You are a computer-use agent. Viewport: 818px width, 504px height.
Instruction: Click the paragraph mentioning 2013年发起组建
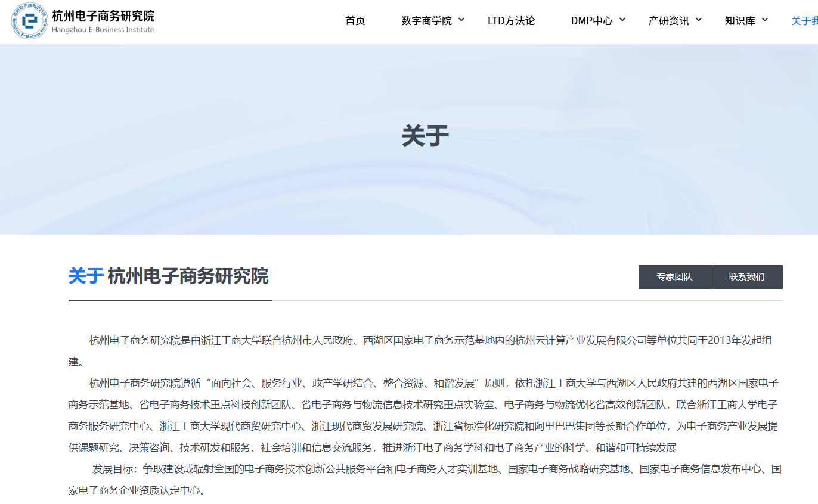click(420, 351)
